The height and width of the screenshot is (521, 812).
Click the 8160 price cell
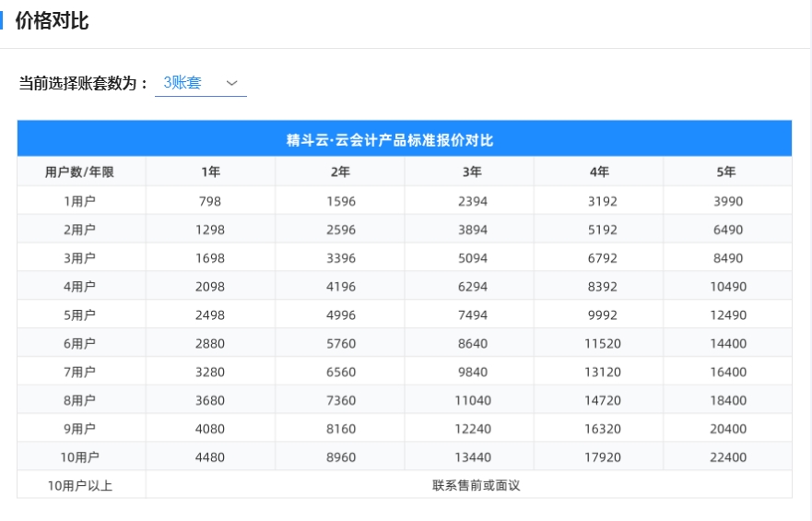pos(341,429)
